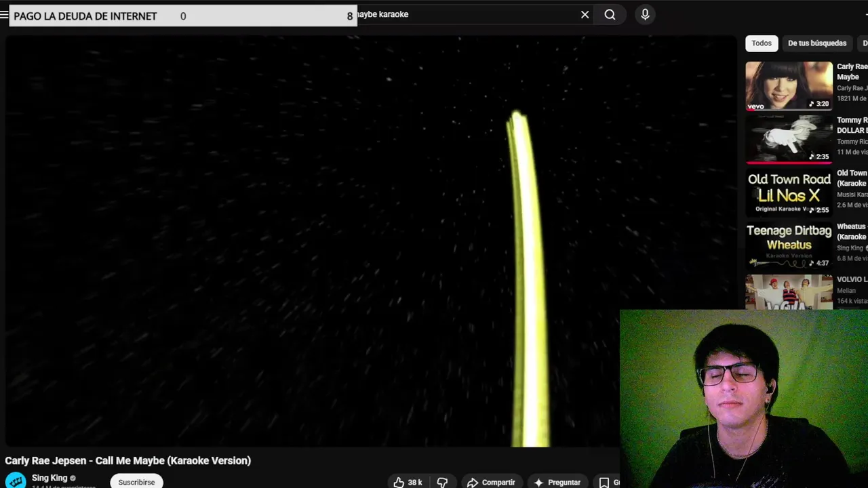Click the Suscribirse button
Screen dimensions: 868x488
pyautogui.click(x=136, y=482)
